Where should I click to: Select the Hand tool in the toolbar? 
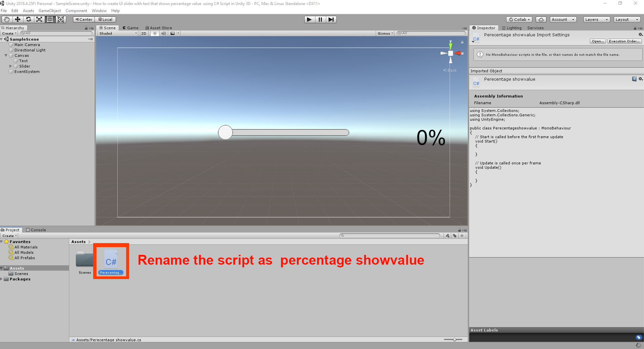pos(6,20)
